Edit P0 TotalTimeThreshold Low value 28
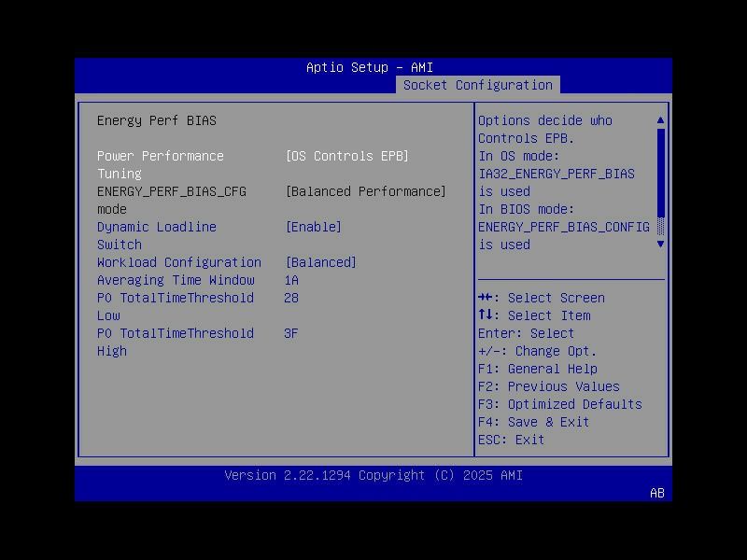 [292, 298]
